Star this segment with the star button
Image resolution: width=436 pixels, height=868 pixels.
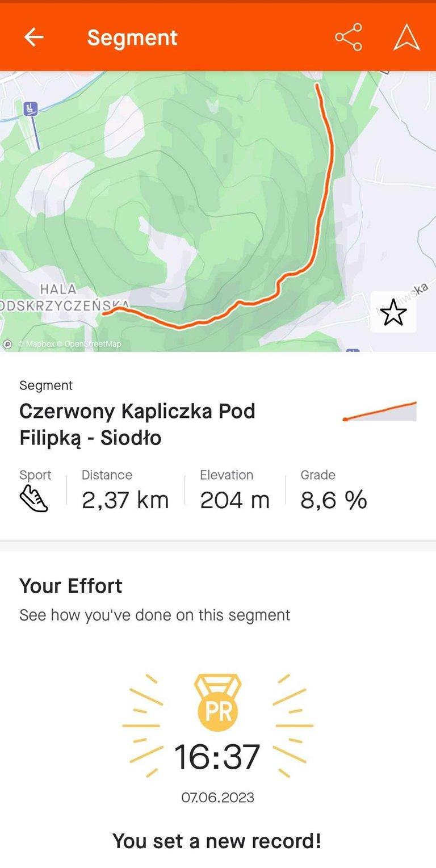tap(393, 312)
